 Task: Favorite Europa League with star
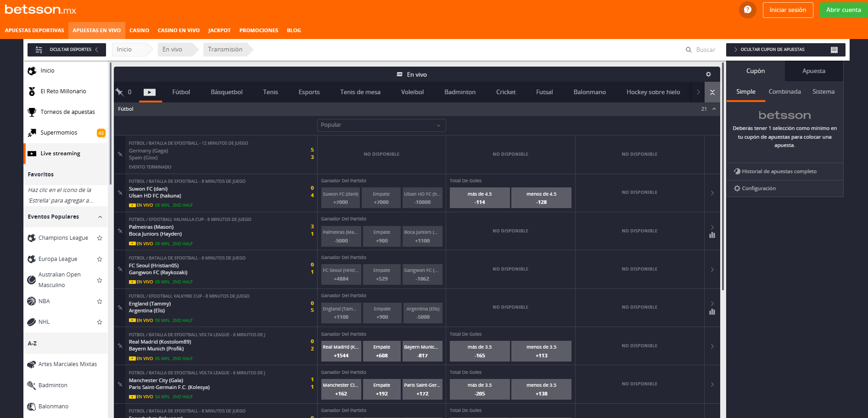click(100, 259)
